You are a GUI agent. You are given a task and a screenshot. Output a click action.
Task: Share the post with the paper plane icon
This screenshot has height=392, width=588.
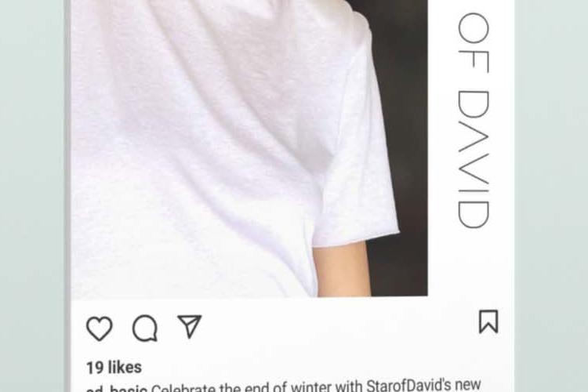[x=190, y=326]
